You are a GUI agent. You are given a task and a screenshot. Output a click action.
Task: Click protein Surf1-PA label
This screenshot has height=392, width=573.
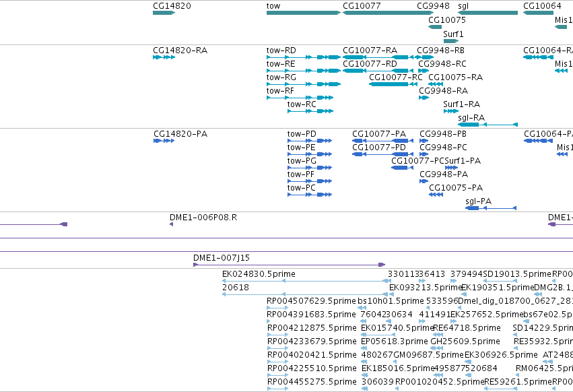pos(463,161)
